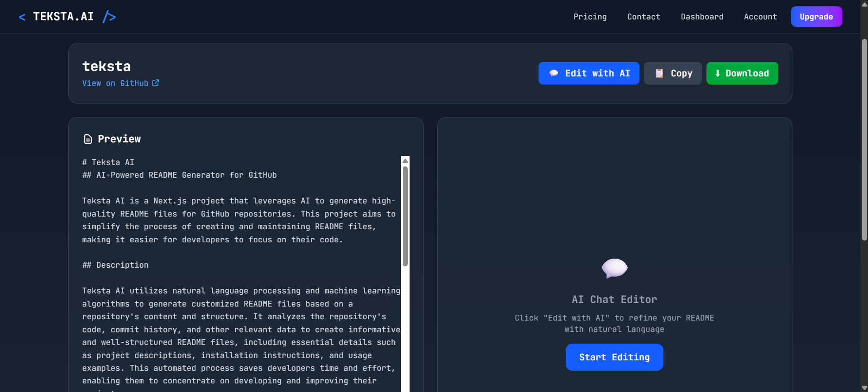This screenshot has height=392, width=868.
Task: Click the '# Teksta AI' heading line
Action: point(108,162)
